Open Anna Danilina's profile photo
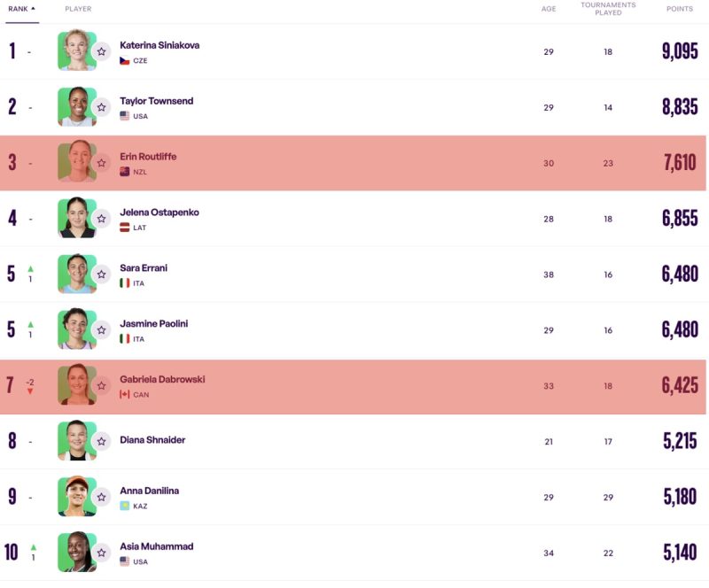 (77, 496)
